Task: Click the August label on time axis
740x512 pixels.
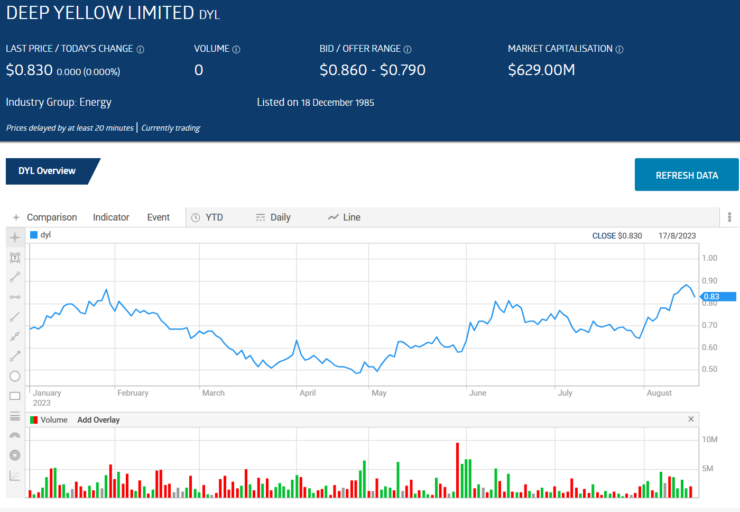Action: tap(659, 393)
